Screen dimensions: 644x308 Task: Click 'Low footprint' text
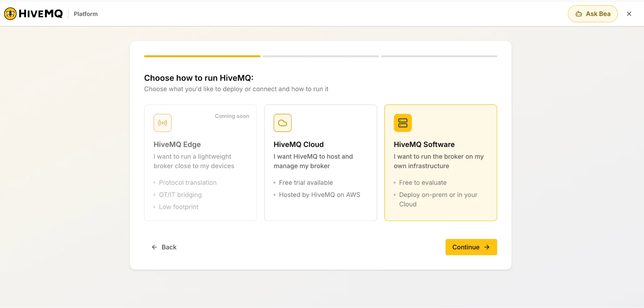179,207
